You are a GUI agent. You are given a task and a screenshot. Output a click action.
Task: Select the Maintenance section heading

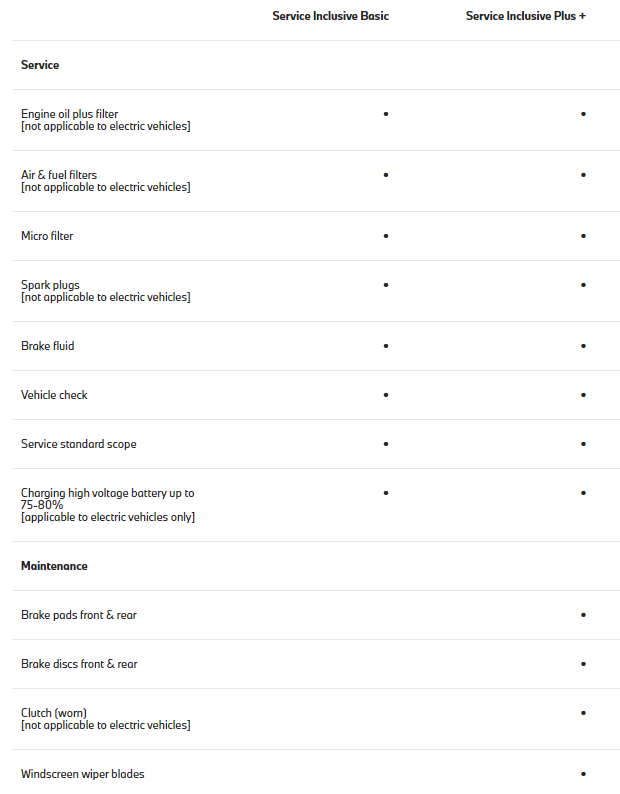pos(54,566)
